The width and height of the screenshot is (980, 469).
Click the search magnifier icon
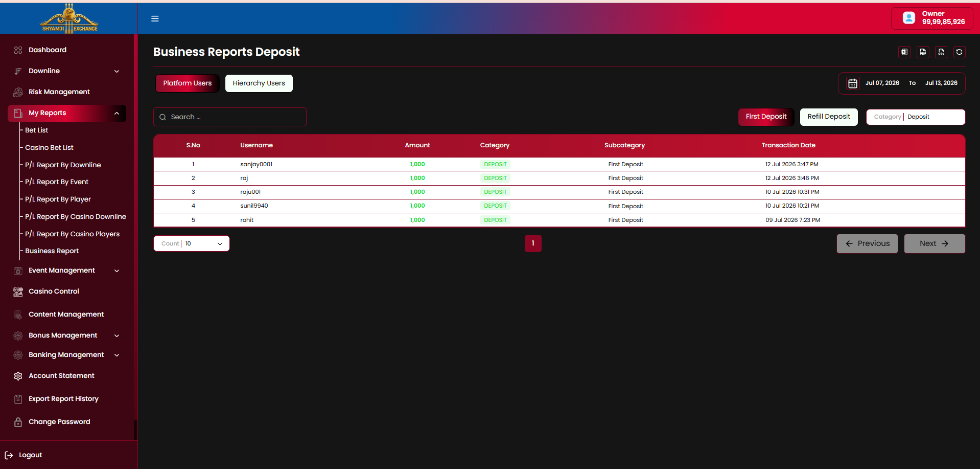click(162, 117)
